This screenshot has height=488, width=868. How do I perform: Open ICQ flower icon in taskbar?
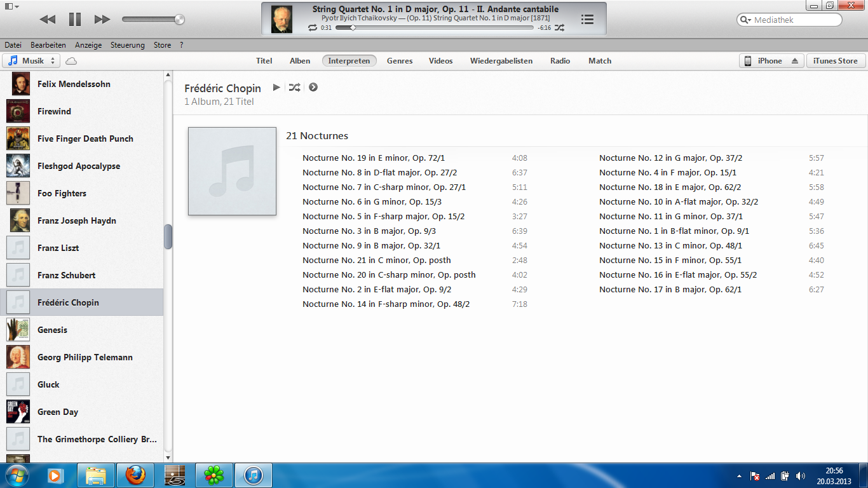[x=214, y=475]
